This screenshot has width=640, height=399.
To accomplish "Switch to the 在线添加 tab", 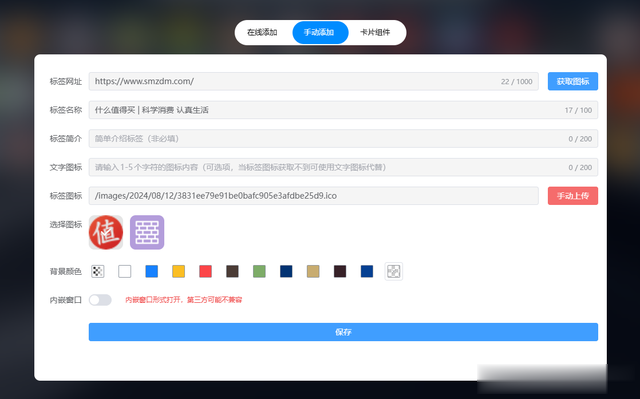I will 262,32.
